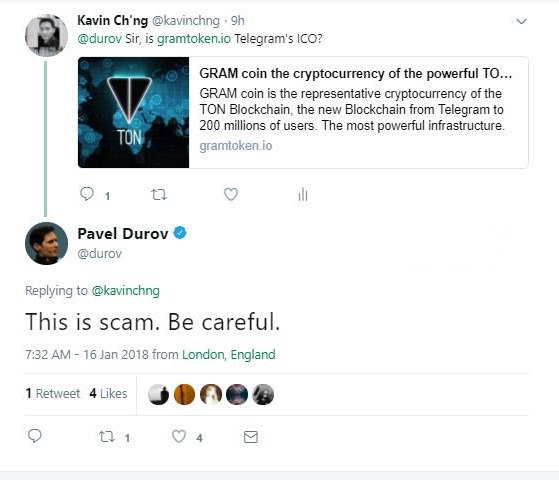Image resolution: width=559 pixels, height=480 pixels.
Task: Open @durov mention in Kavin's tweet
Action: [x=99, y=39]
